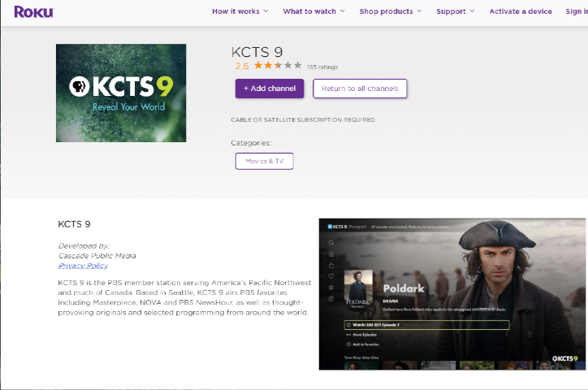Click the + Add channel button
Screen dimensions: 588x390
[x=270, y=89]
